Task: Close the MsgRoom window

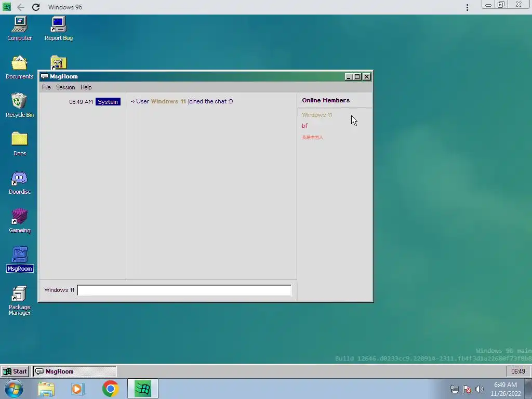Action: (367, 77)
